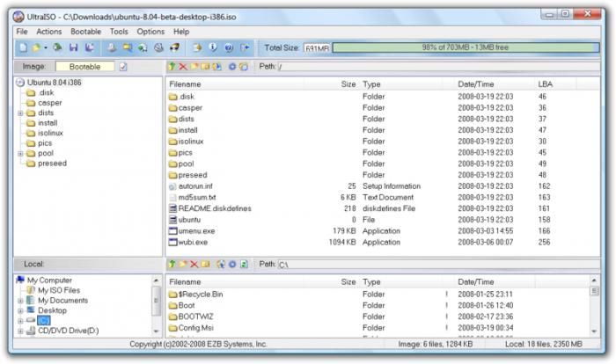The image size is (616, 364).
Task: Select My ISO Files in local tree
Action: pyautogui.click(x=59, y=290)
